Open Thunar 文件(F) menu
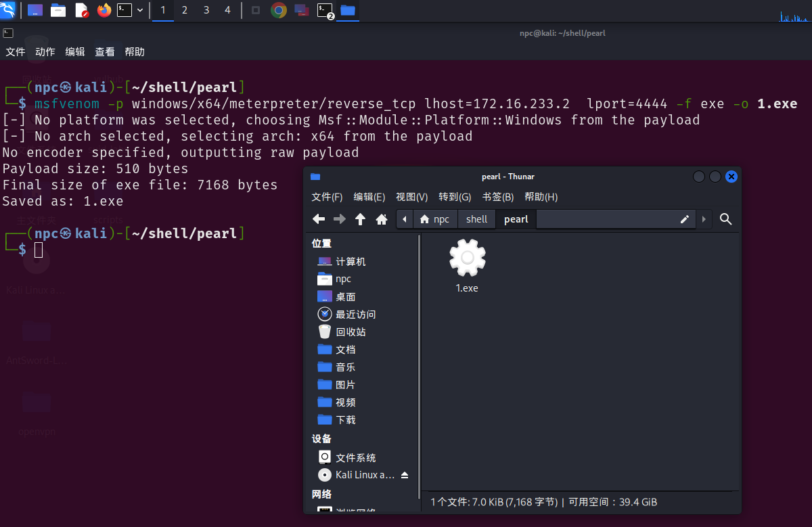 (327, 197)
